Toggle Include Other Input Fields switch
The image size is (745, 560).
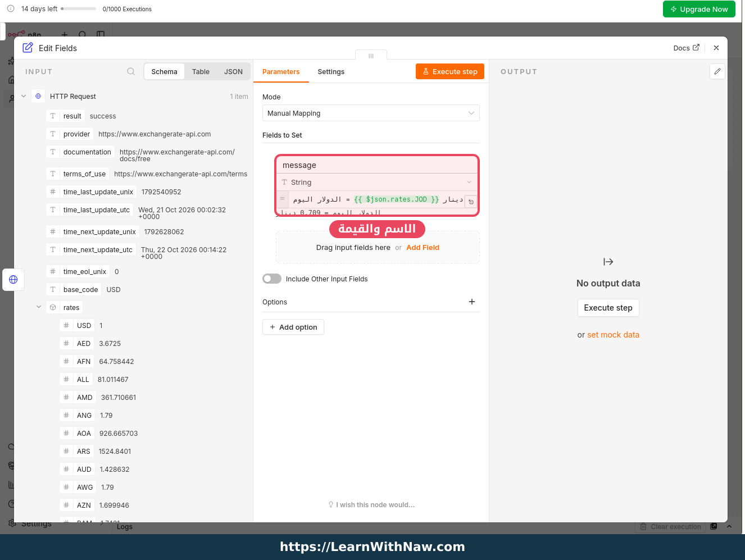[272, 279]
